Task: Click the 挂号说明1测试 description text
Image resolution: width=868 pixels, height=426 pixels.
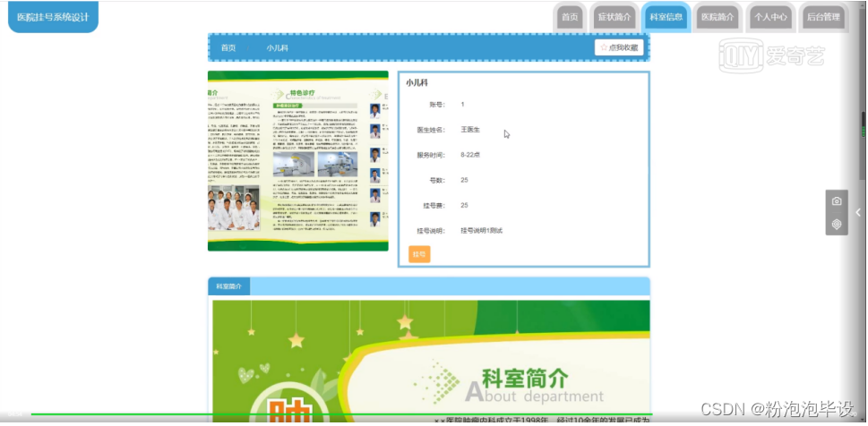Action: (482, 231)
